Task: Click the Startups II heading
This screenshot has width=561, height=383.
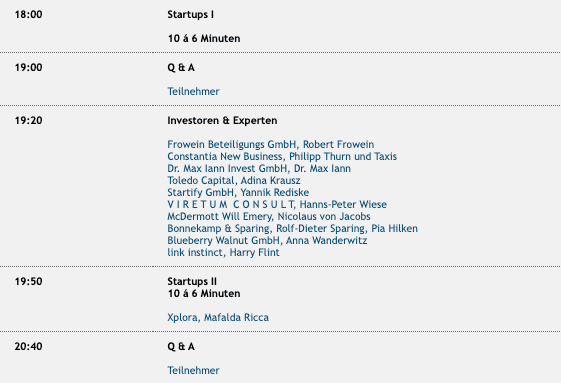Action: [192, 281]
